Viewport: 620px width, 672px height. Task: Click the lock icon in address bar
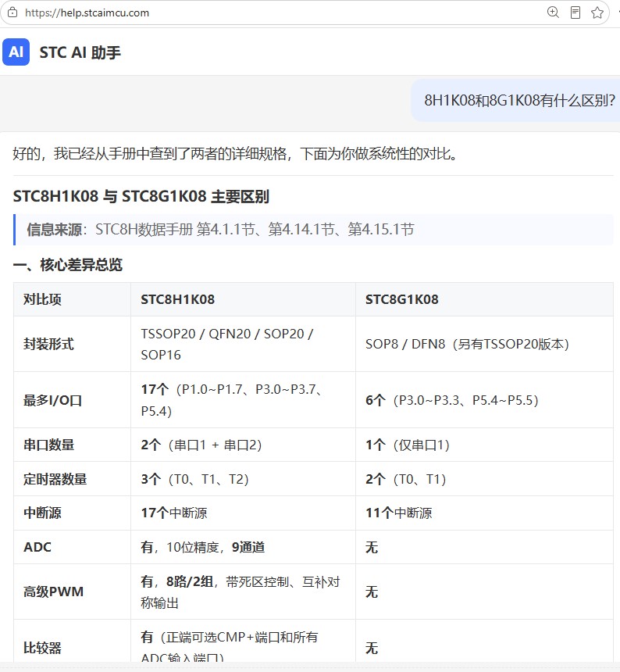(x=12, y=13)
